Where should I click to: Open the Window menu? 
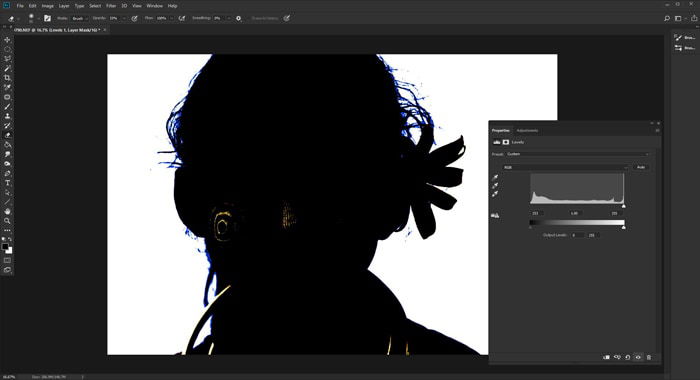[154, 6]
